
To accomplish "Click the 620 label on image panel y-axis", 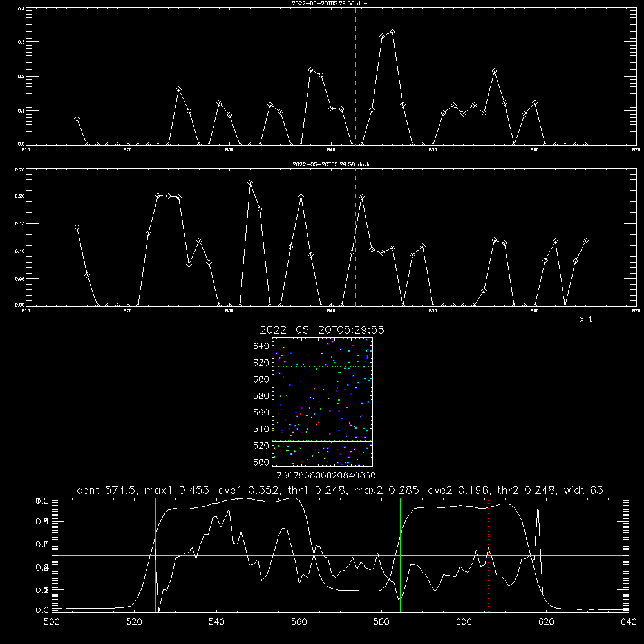I will (x=261, y=363).
